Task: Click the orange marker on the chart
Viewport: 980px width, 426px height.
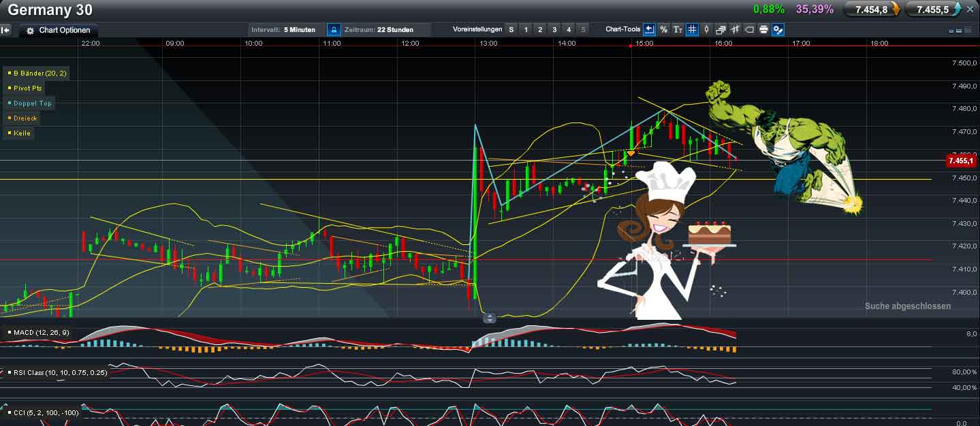Action: (631, 153)
